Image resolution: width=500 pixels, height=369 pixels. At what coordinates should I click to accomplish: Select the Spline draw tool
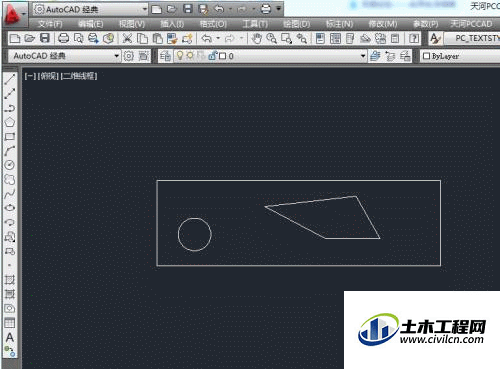10,194
